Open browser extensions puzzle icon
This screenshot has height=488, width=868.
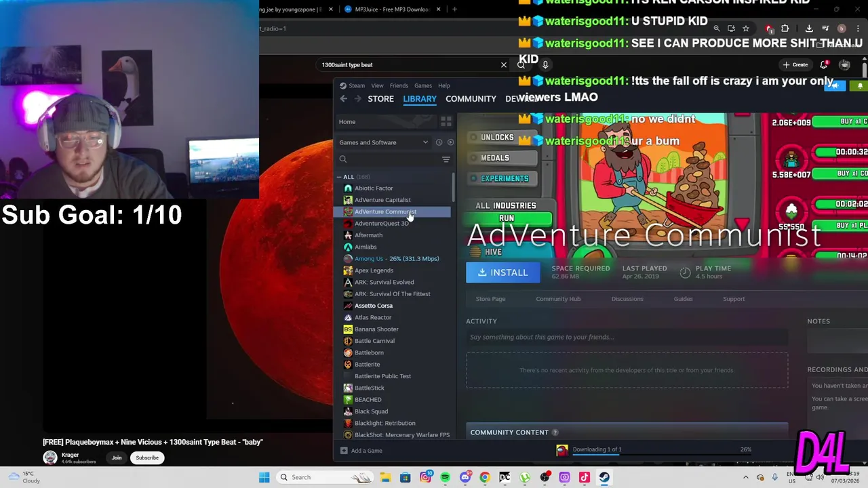click(785, 28)
